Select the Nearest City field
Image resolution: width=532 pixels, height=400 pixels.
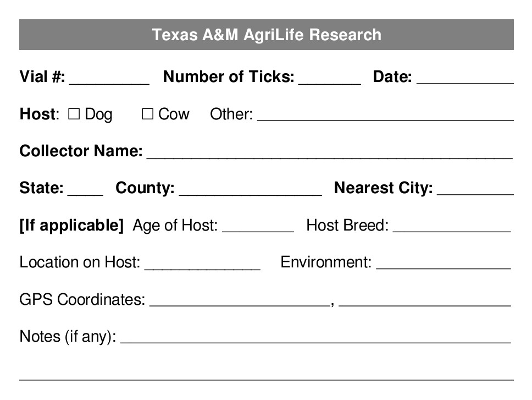(x=475, y=189)
